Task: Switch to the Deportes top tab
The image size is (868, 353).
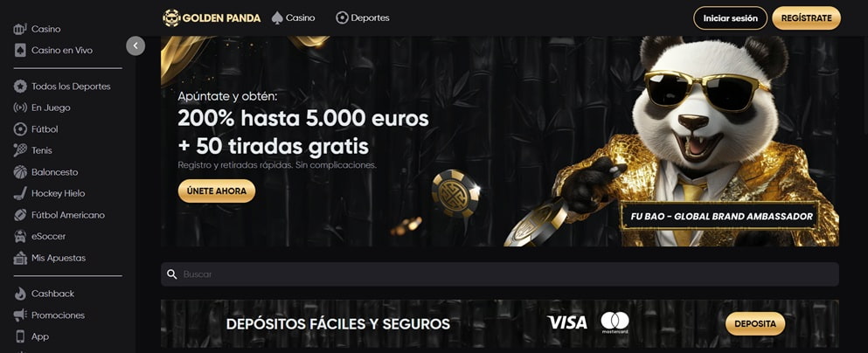Action: click(x=363, y=17)
